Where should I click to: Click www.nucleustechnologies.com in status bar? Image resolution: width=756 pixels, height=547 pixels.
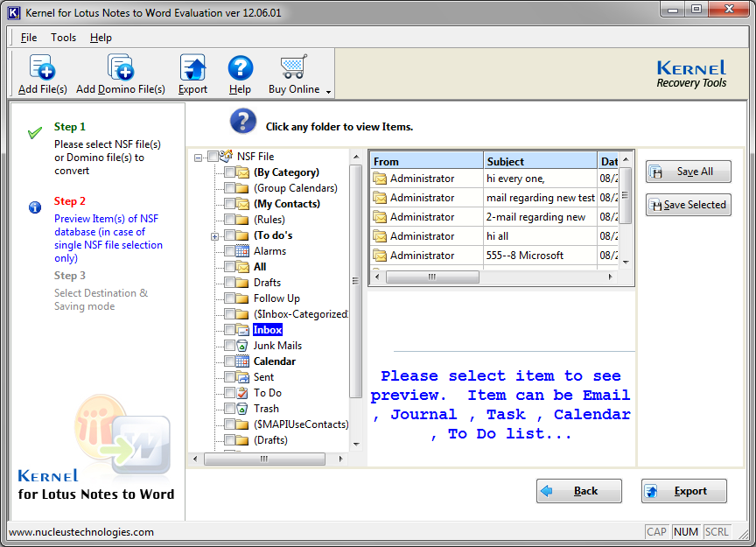click(x=81, y=532)
